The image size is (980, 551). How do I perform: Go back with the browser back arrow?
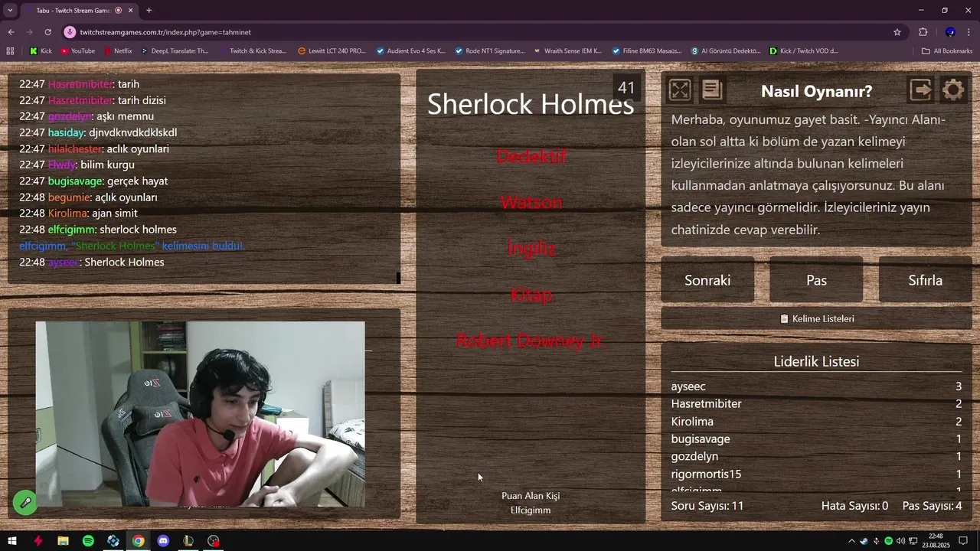point(11,32)
